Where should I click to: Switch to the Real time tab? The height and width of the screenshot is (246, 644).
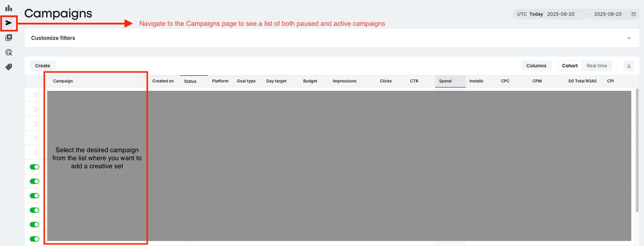[x=597, y=66]
